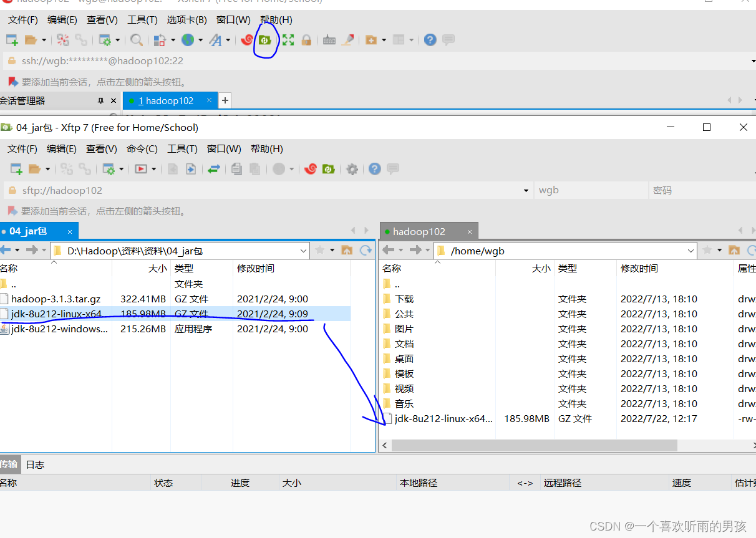The height and width of the screenshot is (538, 756).
Task: Go to home folder in remote pane
Action: (734, 250)
